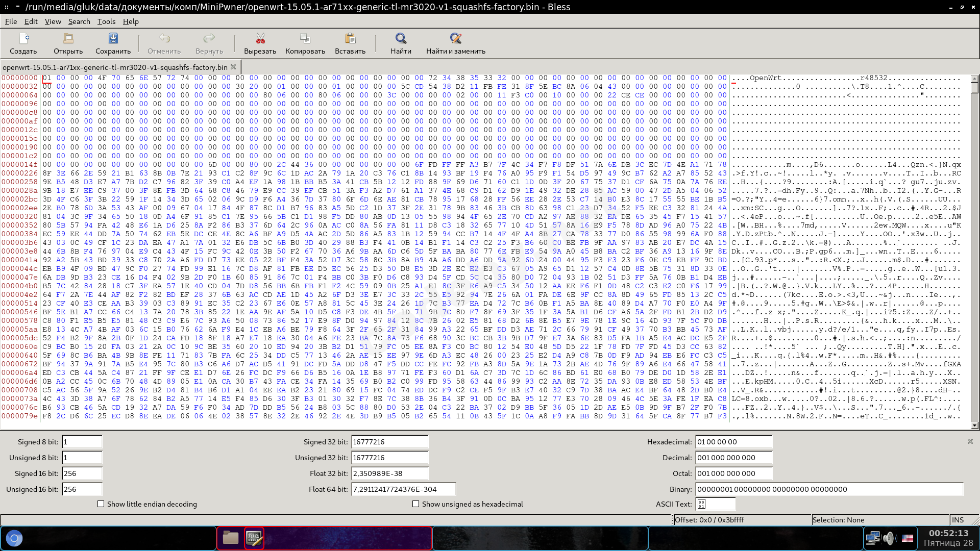Click the Вставить (Paste) toolbar icon
Viewport: 980px width, 551px height.
point(350,39)
